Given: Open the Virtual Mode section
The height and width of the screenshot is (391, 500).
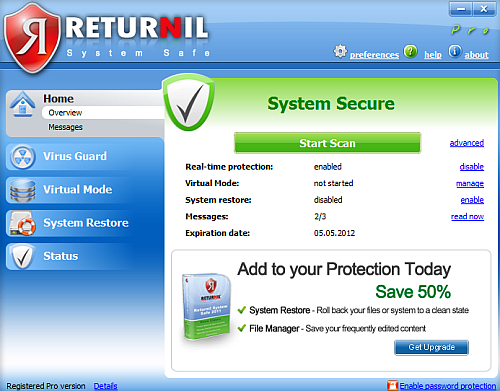Looking at the screenshot, I should pos(85,190).
